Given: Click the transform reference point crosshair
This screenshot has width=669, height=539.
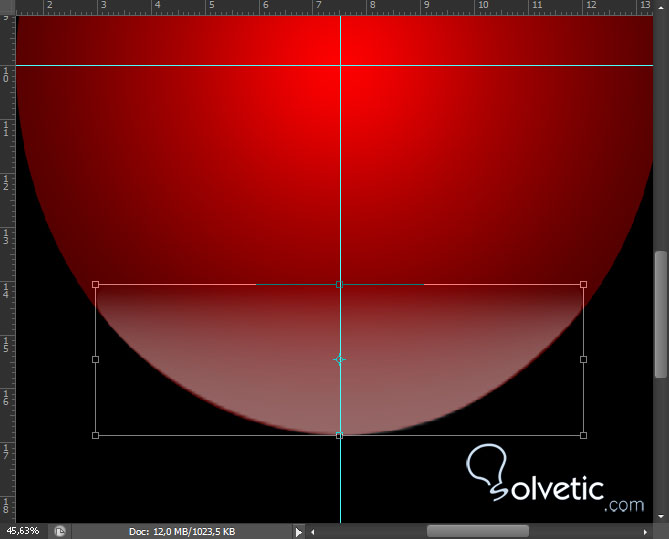Looking at the screenshot, I should (x=340, y=360).
